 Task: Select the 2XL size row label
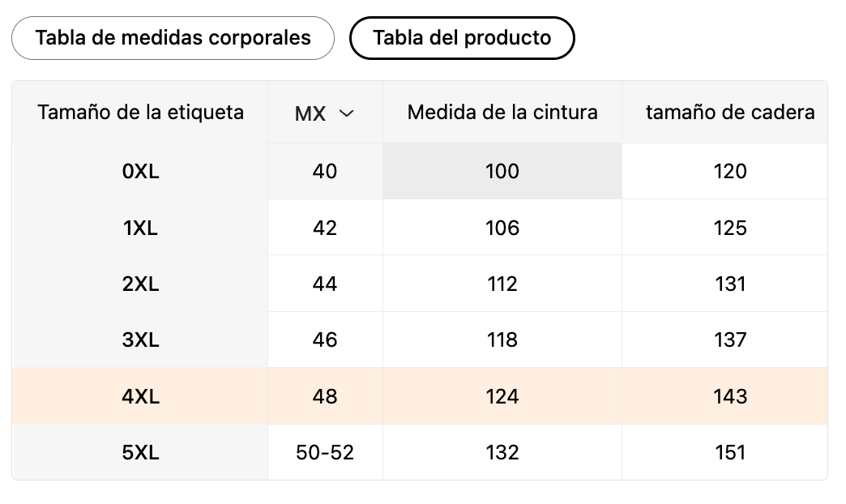coord(140,284)
